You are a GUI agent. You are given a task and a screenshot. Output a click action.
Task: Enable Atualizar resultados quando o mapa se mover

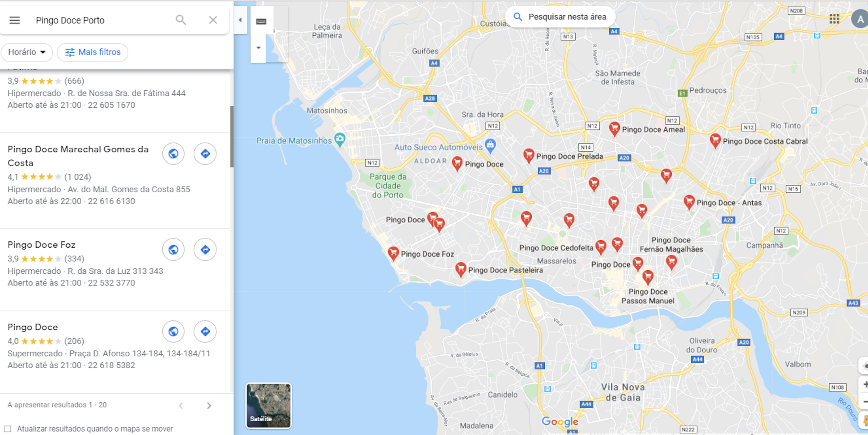[8, 429]
